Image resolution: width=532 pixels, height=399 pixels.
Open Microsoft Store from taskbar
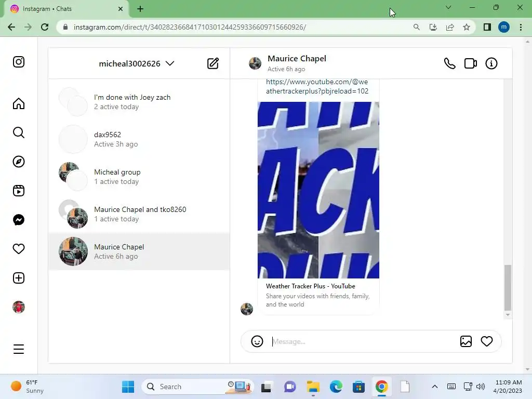358,387
